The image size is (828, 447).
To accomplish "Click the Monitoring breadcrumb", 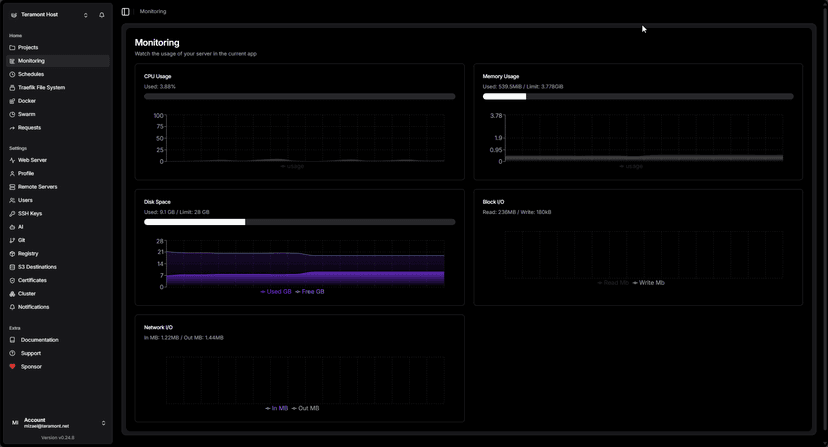I will point(153,12).
